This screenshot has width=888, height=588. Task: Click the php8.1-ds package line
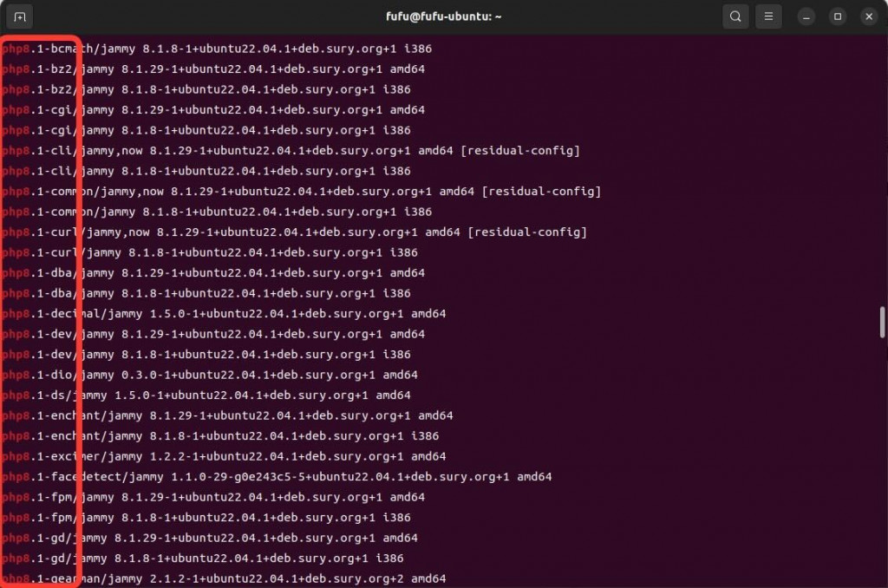(x=206, y=395)
